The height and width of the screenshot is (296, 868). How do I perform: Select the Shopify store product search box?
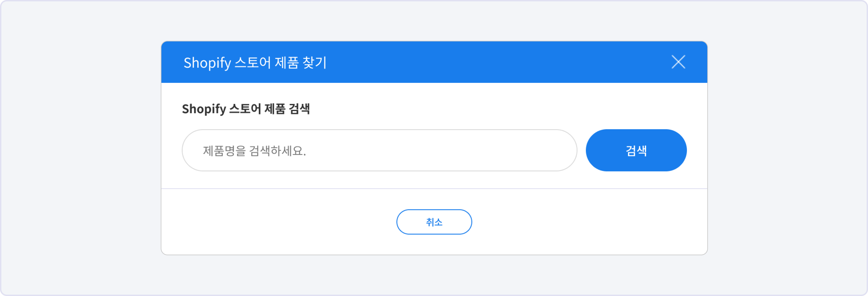[x=379, y=150]
